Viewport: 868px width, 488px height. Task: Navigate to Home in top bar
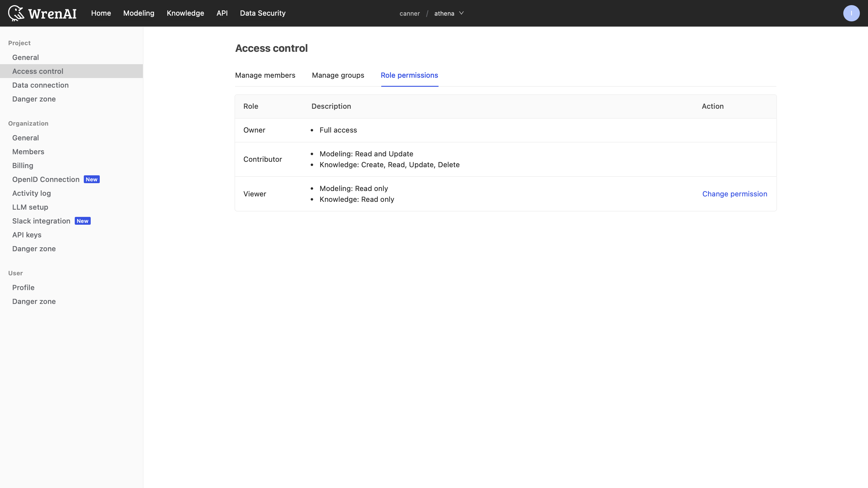point(101,13)
